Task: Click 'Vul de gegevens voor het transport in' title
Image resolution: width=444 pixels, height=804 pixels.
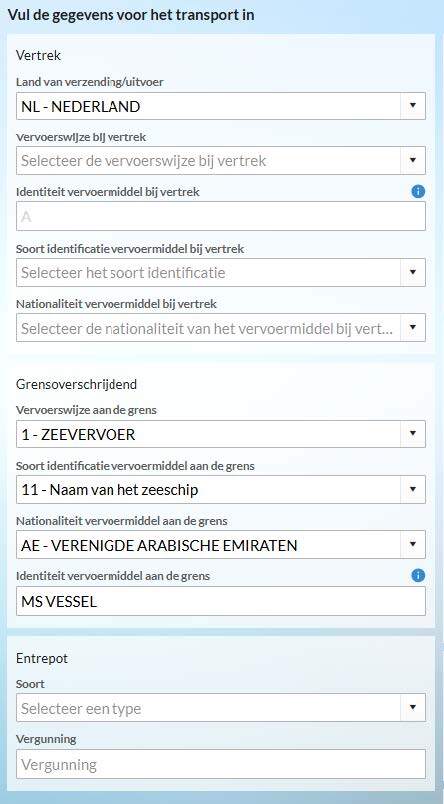Action: [131, 14]
